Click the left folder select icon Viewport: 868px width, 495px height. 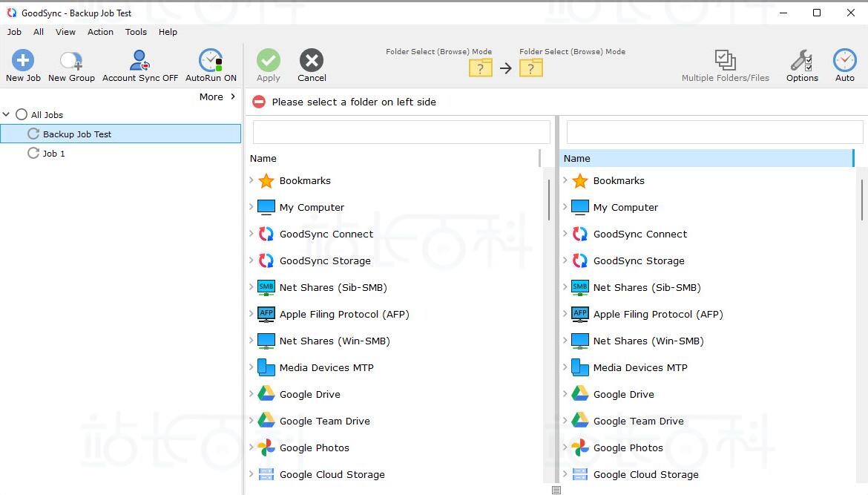click(481, 68)
